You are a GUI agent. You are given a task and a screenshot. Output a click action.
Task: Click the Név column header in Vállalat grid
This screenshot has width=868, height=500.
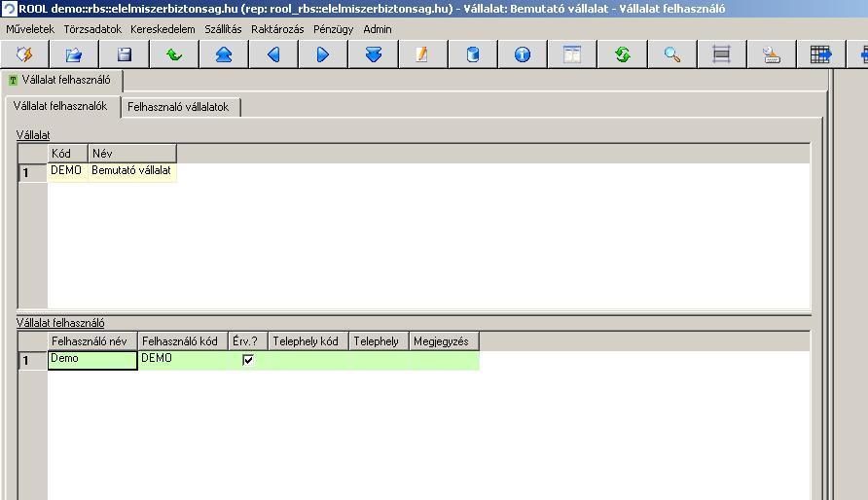click(132, 154)
